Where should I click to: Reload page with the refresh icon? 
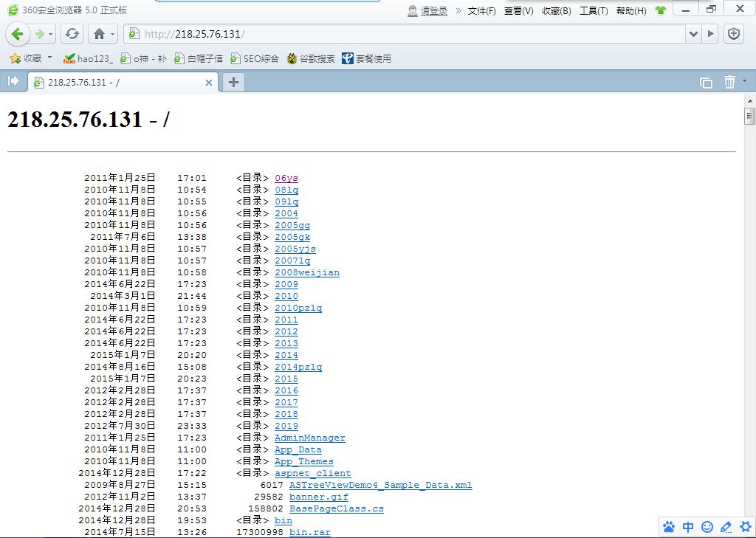72,34
